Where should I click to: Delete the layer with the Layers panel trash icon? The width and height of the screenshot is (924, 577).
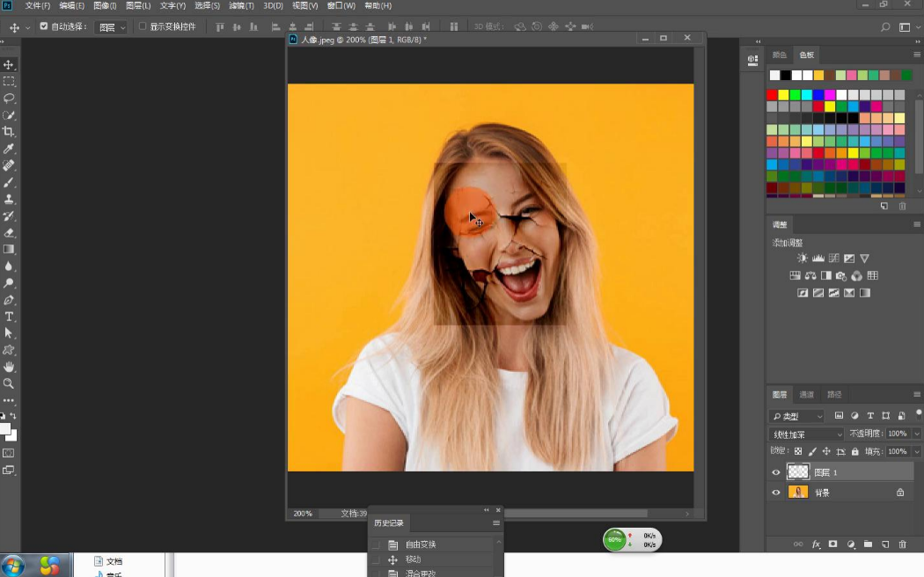click(902, 544)
